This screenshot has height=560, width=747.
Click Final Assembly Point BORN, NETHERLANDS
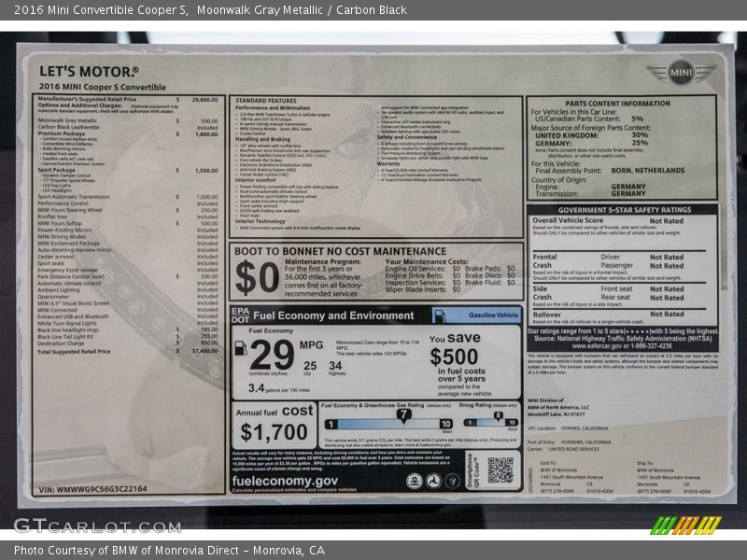pos(610,171)
